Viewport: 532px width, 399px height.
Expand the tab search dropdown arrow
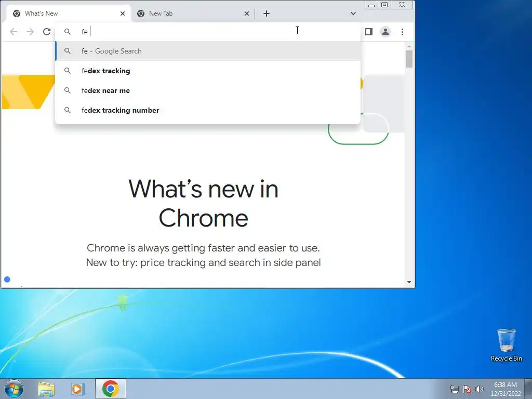point(353,14)
